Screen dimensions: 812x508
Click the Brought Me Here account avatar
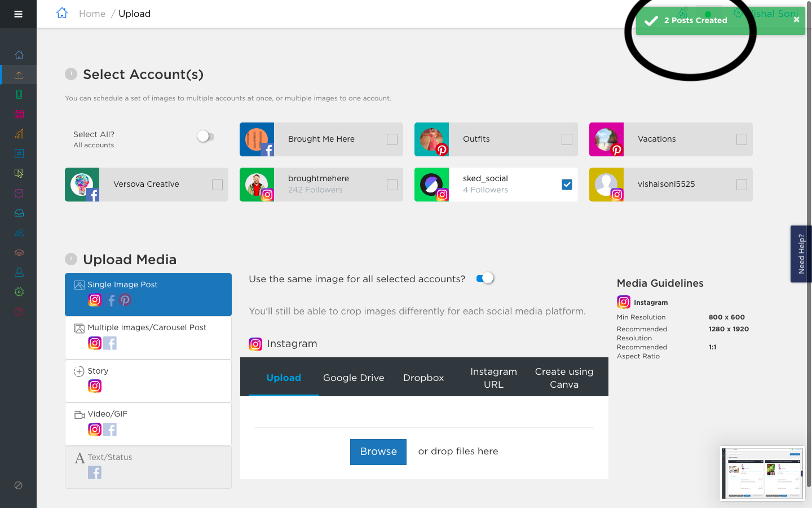coord(257,139)
